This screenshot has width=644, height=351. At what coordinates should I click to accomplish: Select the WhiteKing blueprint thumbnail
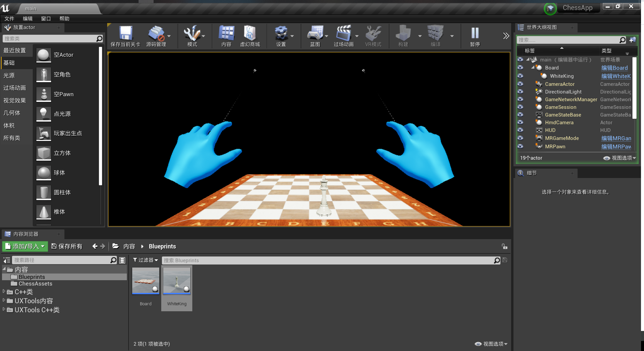[177, 281]
